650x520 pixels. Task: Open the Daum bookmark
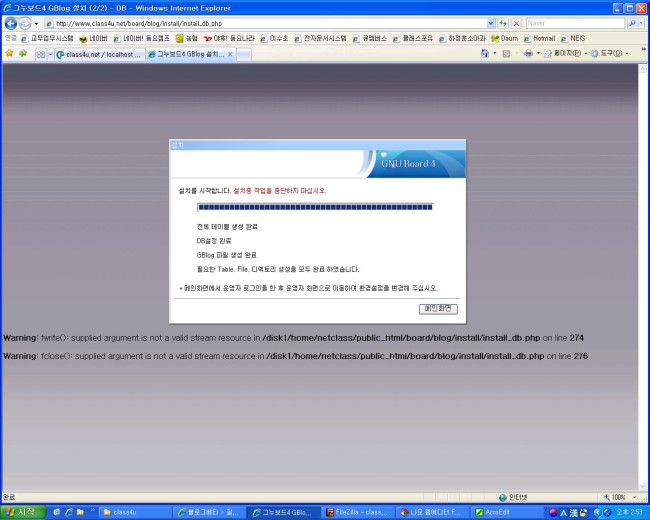(504, 39)
